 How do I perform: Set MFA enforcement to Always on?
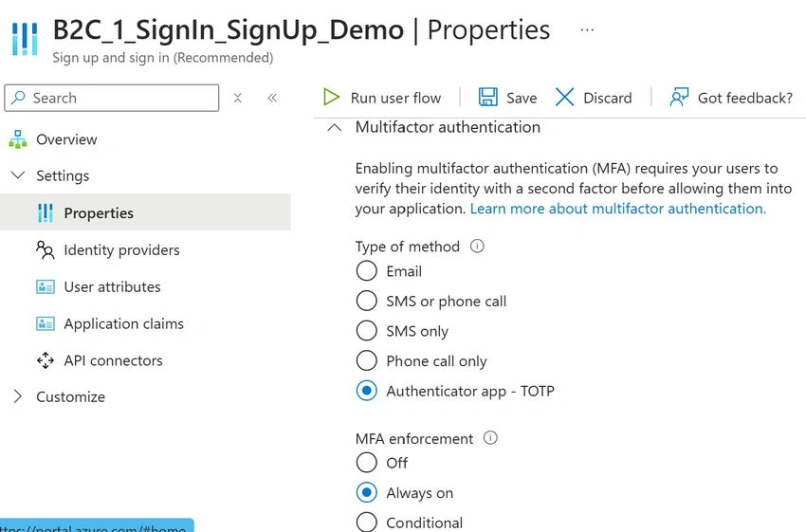coord(367,492)
